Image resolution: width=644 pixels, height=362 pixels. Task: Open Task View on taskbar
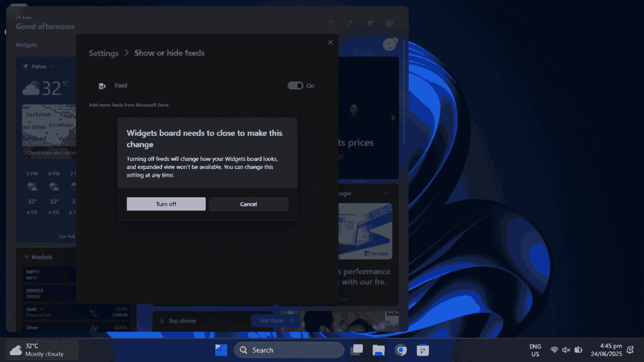[x=357, y=350]
